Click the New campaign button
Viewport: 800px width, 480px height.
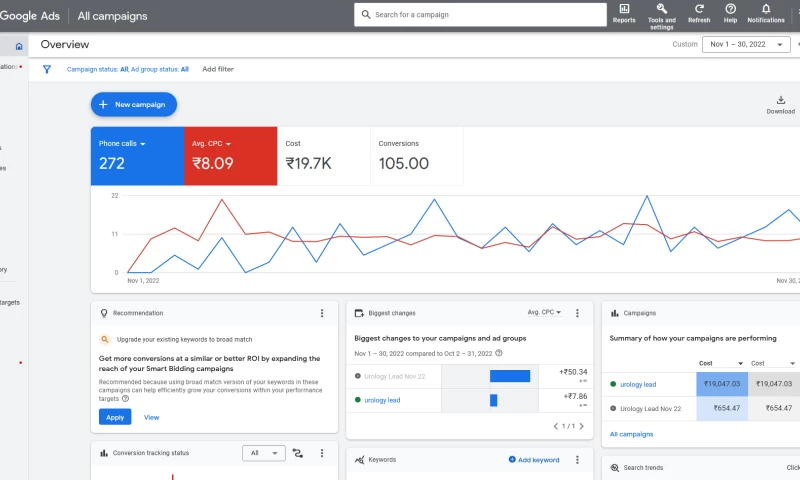click(134, 105)
